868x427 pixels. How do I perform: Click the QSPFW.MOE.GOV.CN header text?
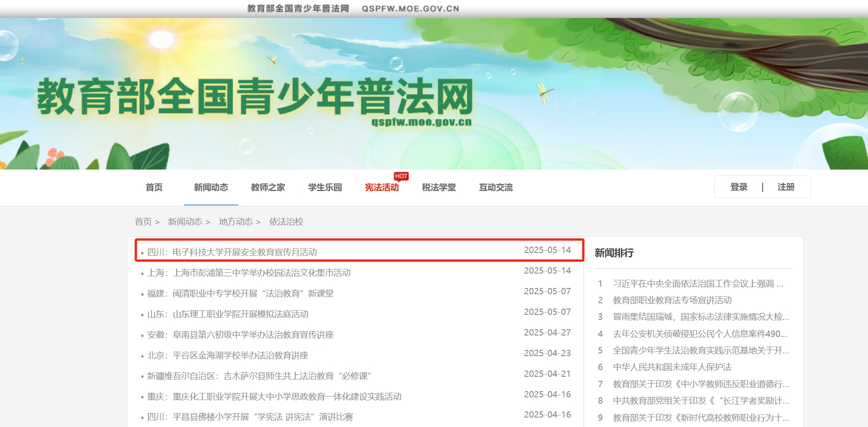pos(411,9)
